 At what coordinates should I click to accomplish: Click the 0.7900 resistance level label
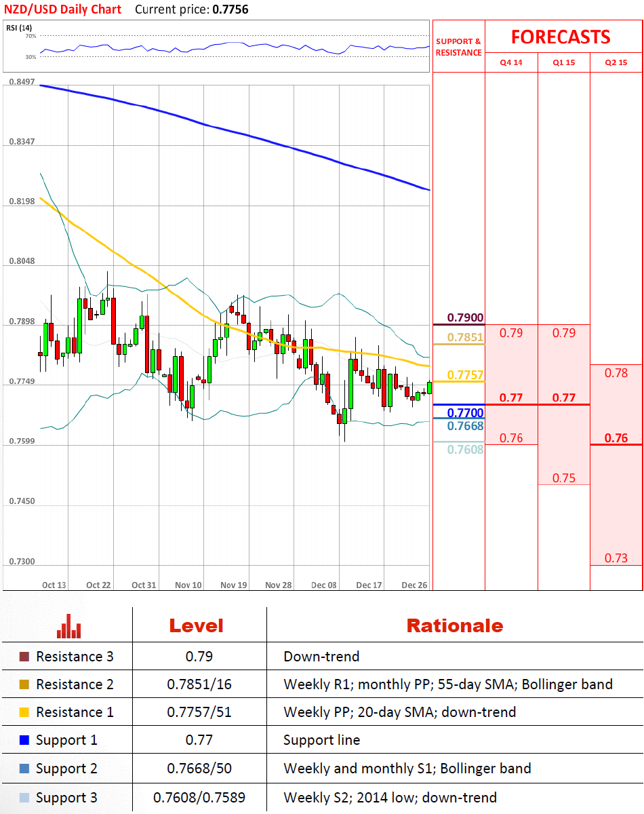point(465,317)
